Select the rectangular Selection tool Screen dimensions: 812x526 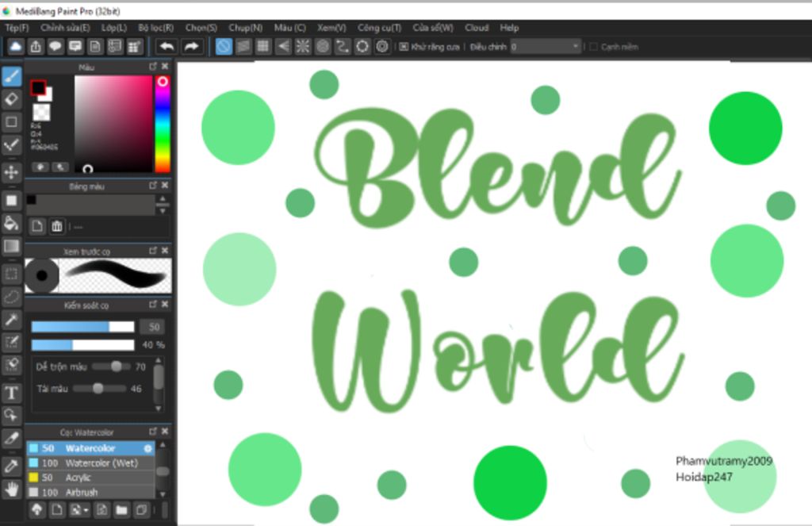11,274
